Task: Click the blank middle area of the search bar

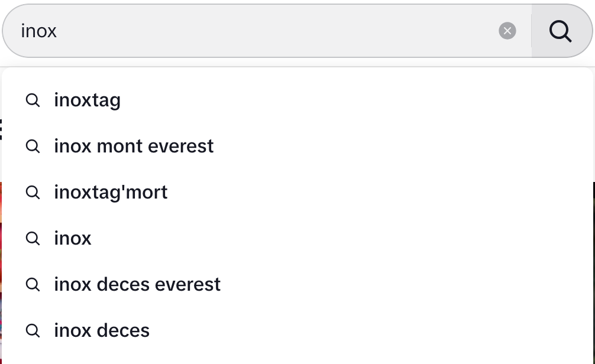Action: click(x=277, y=31)
